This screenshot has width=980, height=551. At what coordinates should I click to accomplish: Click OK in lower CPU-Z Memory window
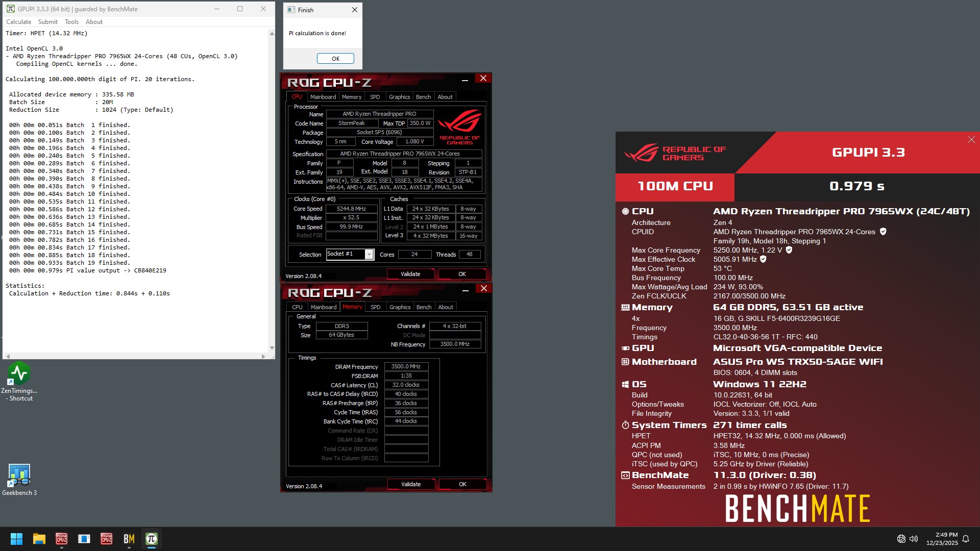[x=462, y=484]
